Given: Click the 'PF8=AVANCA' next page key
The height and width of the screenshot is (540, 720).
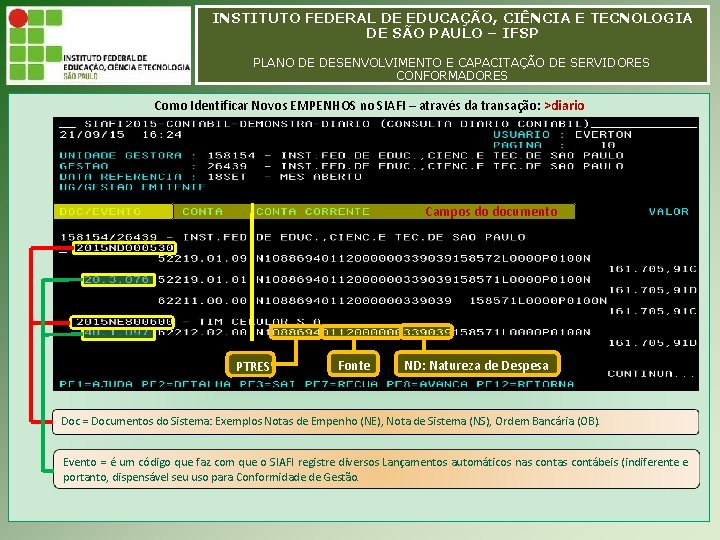Looking at the screenshot, I should [427, 384].
